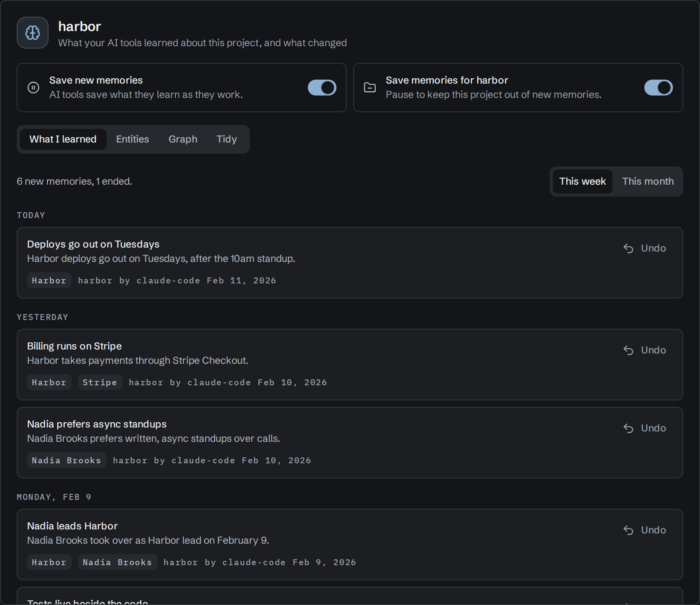Click text Harbor takes payments through Stripe Checkout.
Viewport: 700px width, 605px height.
click(138, 361)
